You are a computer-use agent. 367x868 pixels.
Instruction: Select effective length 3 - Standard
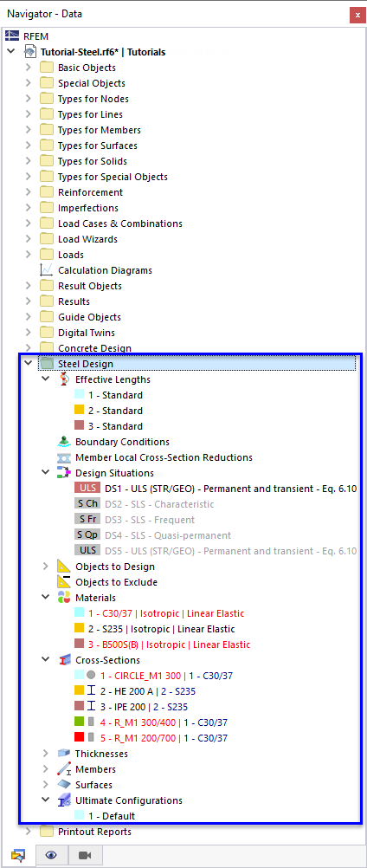(x=115, y=426)
